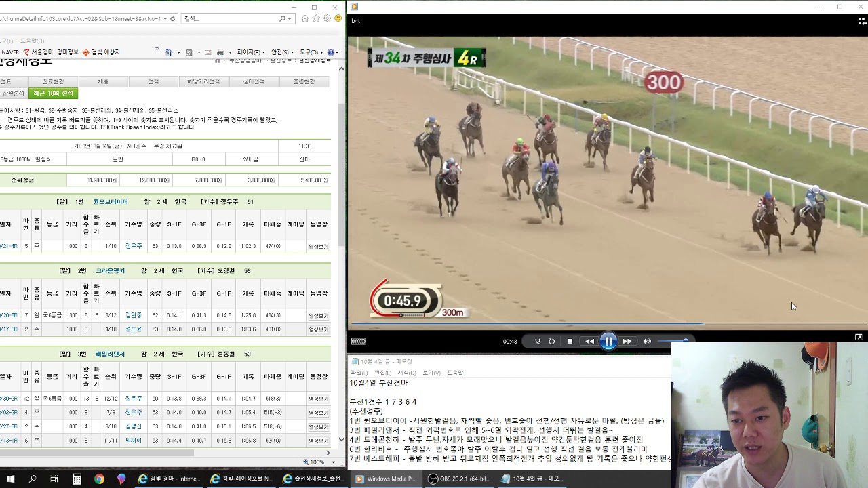Viewport: 868px width, 488px height.
Task: Pause the video in Windows Media Player
Action: click(x=608, y=342)
